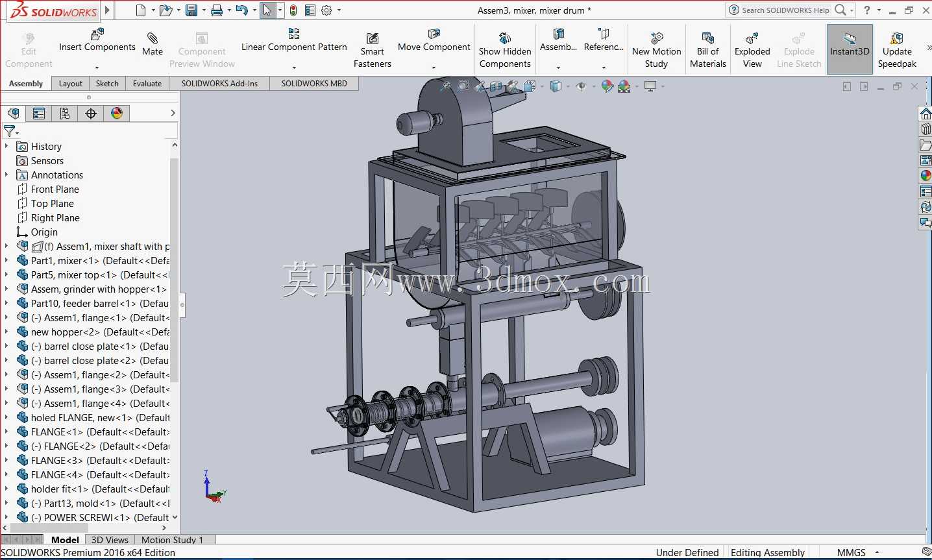This screenshot has height=560, width=932.
Task: Open File Explorer in the task pane
Action: click(x=926, y=145)
